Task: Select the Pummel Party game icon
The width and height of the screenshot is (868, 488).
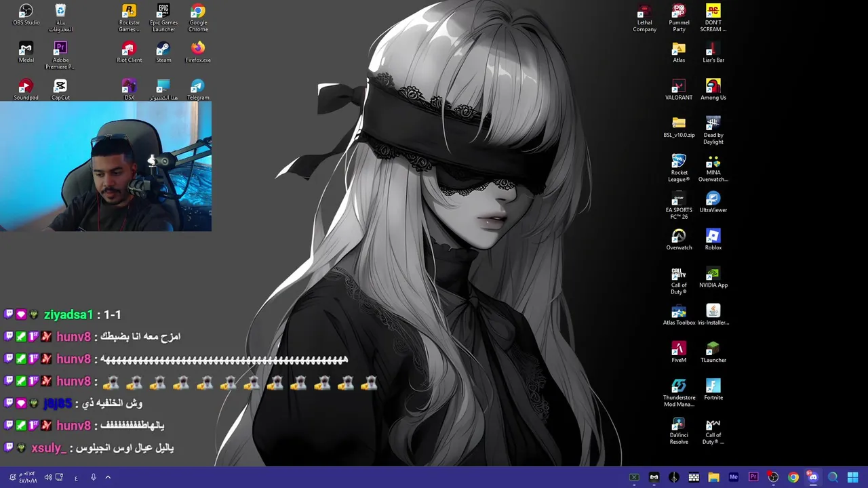Action: [x=679, y=18]
